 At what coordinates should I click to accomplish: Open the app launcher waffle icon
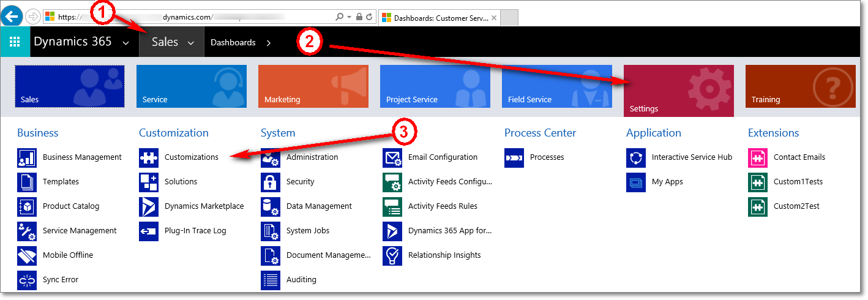(x=15, y=42)
